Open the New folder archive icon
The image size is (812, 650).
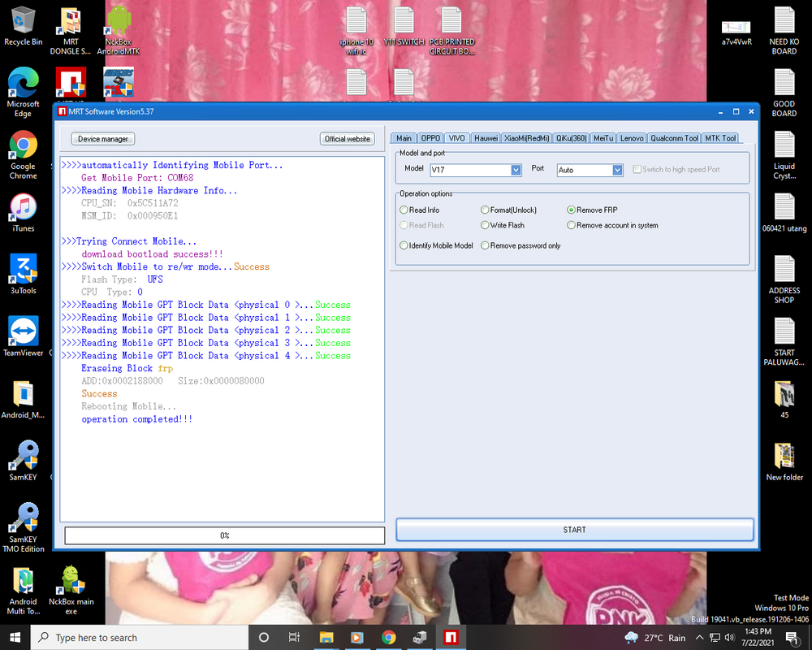click(x=784, y=461)
